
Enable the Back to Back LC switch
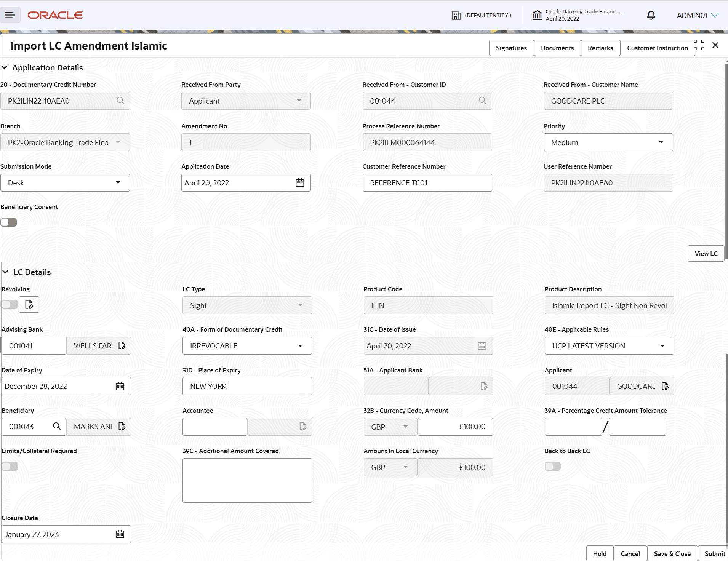click(x=553, y=466)
